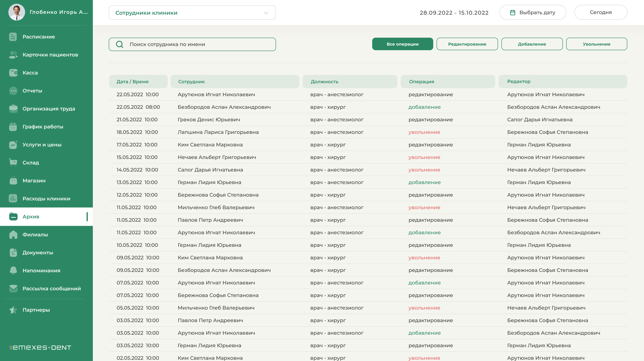
Task: Open the Сотрудники клиники dropdown
Action: (x=192, y=13)
